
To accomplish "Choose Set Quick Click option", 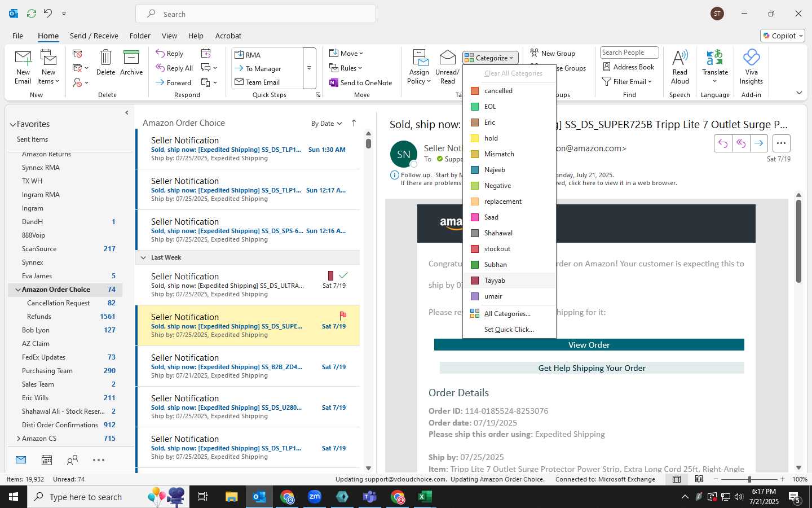I will pos(509,330).
